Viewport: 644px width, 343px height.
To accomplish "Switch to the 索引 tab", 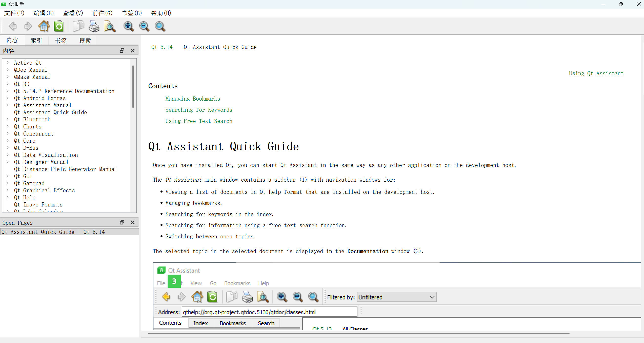I will pyautogui.click(x=36, y=41).
